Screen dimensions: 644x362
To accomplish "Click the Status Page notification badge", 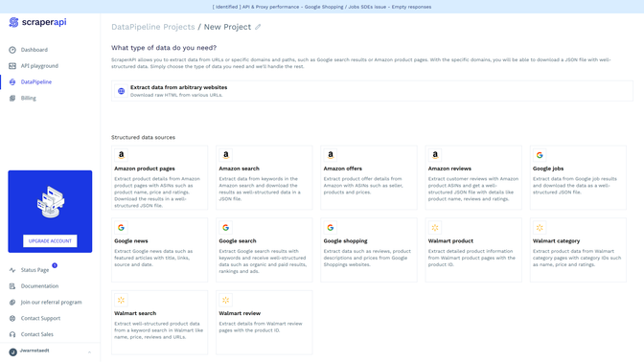I will pos(55,265).
